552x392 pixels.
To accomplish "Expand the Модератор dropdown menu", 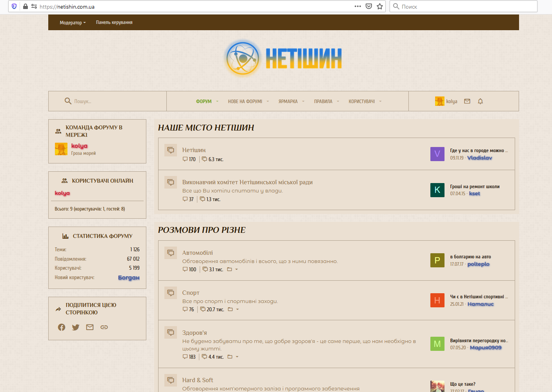I will pyautogui.click(x=73, y=23).
